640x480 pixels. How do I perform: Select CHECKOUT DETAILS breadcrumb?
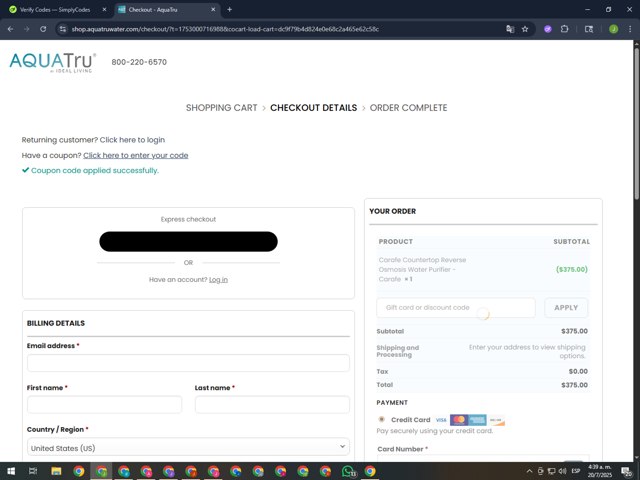[x=313, y=108]
